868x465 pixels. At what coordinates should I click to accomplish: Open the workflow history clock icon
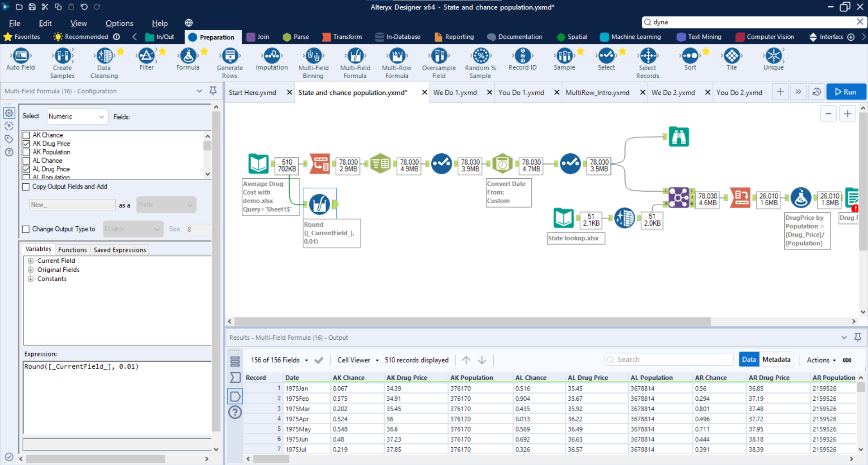pos(816,92)
